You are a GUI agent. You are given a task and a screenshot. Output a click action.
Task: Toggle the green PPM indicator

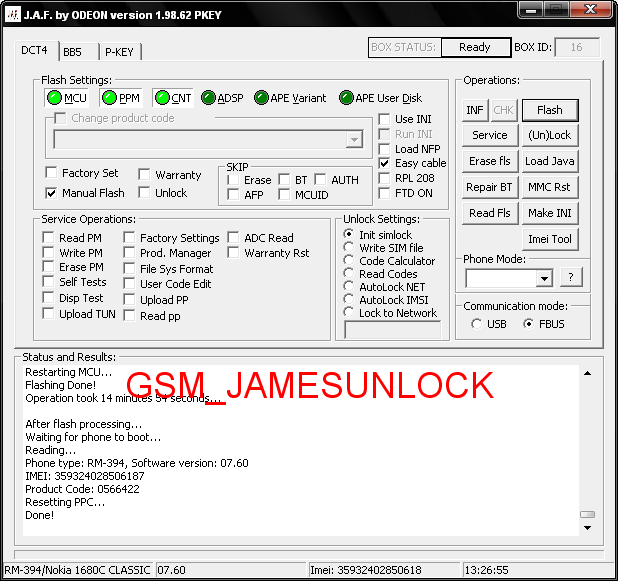point(108,98)
